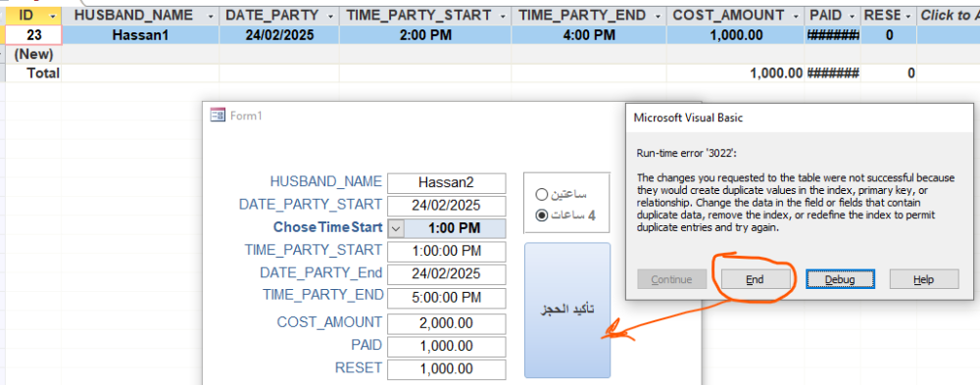Click the COST_AMOUNT field showing 2,000.00
Screen dimensions: 980x385
(x=446, y=323)
